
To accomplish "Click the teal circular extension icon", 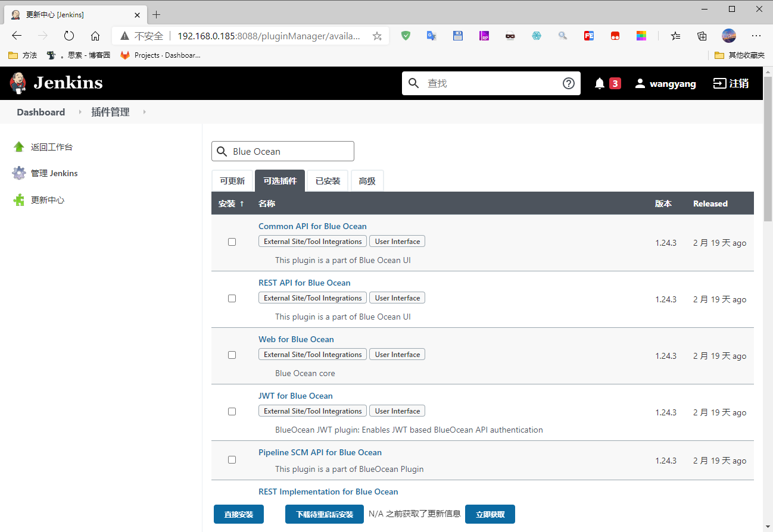I will 537,36.
